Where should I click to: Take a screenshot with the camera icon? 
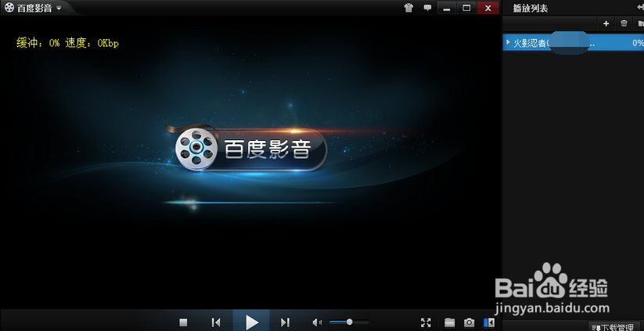click(x=469, y=322)
